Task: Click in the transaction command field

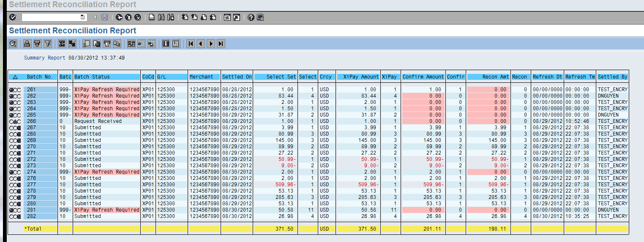Action: coord(51,17)
